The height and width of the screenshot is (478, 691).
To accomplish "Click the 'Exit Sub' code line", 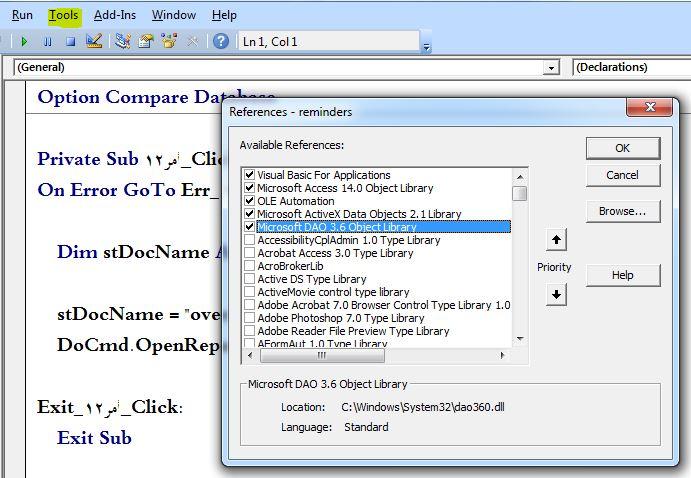I will coord(94,438).
